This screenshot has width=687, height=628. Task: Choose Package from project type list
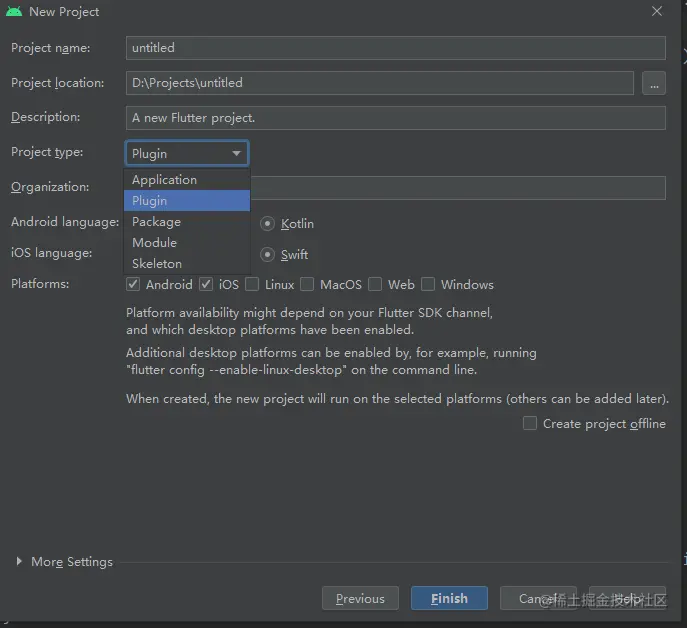(187, 222)
